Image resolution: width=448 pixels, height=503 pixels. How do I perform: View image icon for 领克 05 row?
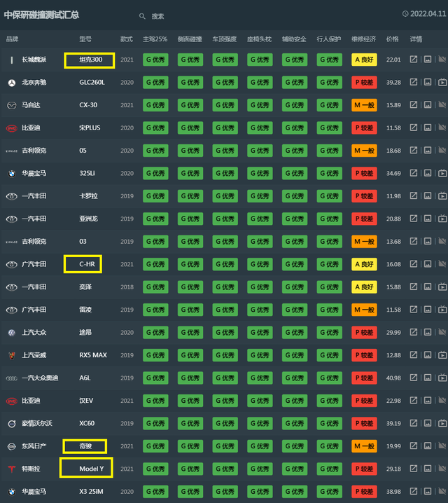tap(428, 151)
